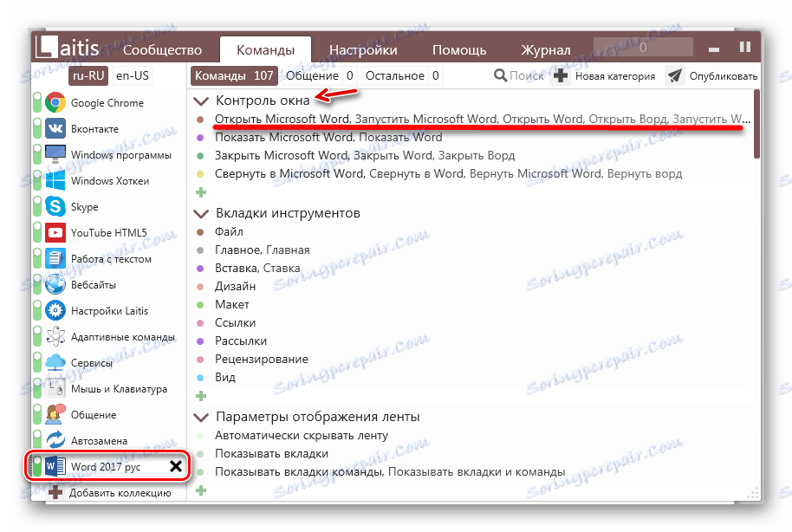Screen dimensions: 792x532
Task: Disable the YouTube HTML5 switch
Action: point(37,232)
